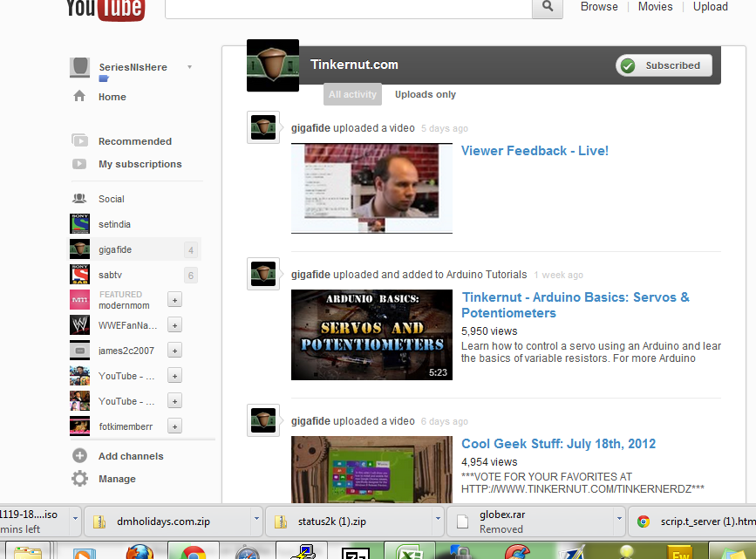
Task: Click the My subscriptions play icon
Action: tap(79, 164)
